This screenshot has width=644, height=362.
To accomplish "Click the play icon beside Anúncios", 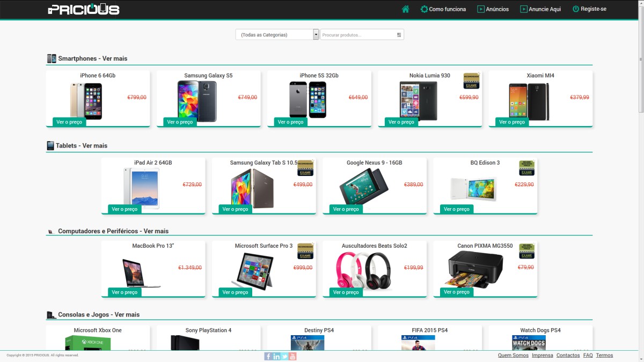I will (x=481, y=9).
